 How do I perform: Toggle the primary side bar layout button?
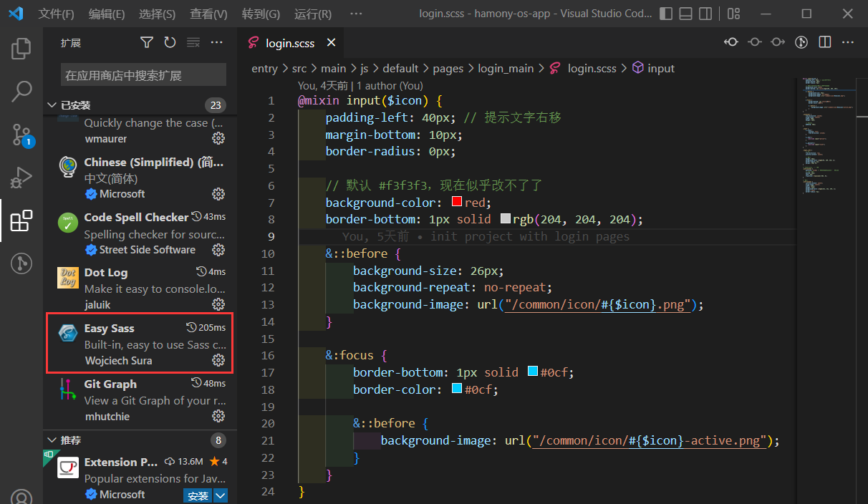coord(666,14)
